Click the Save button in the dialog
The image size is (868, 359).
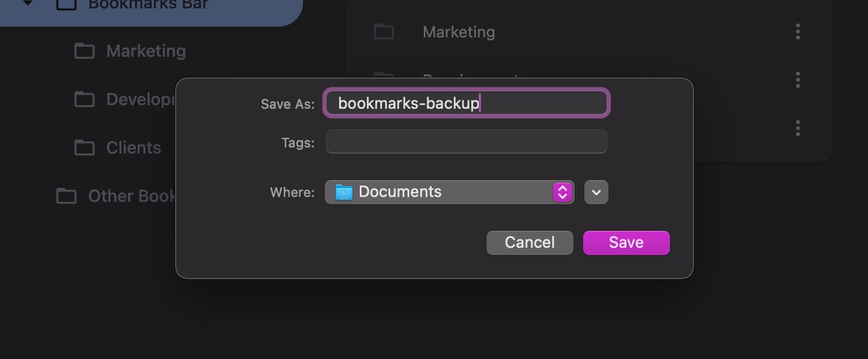tap(626, 242)
